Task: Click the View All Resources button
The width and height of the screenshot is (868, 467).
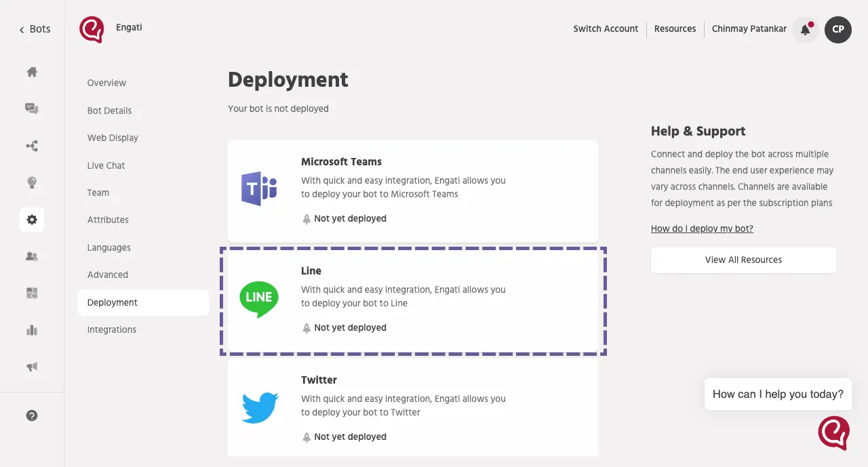Action: pos(743,260)
